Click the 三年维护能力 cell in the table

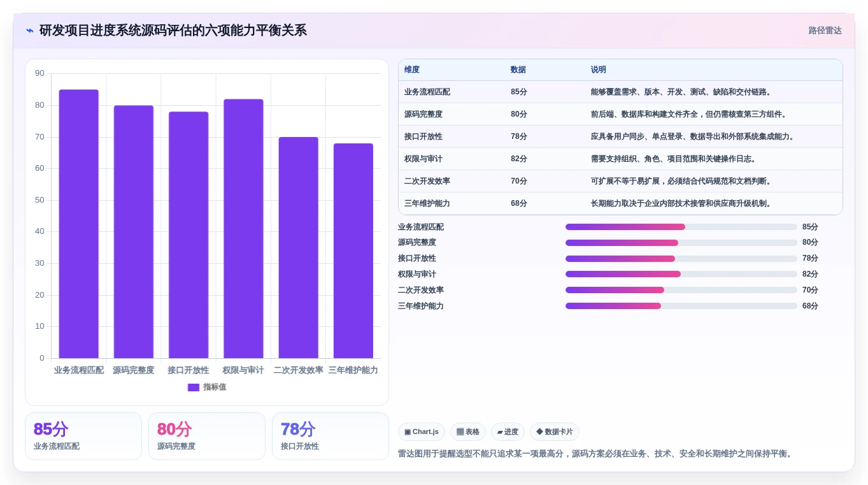coord(427,204)
